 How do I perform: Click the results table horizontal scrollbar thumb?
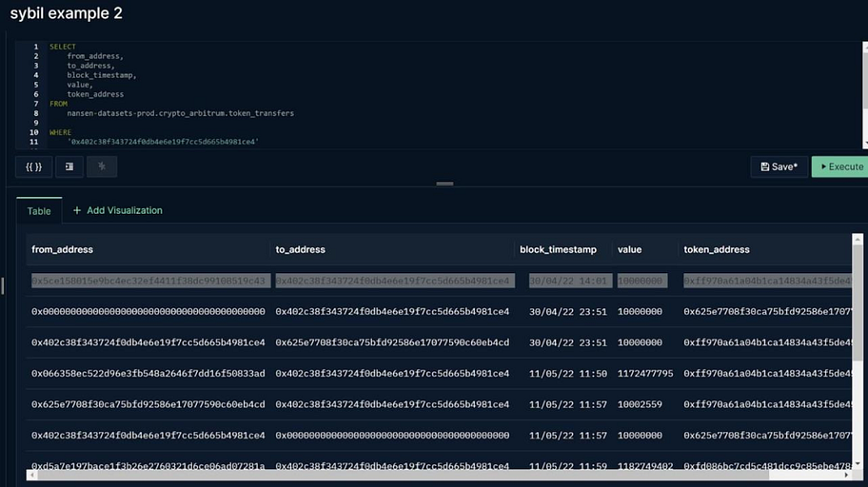404,475
